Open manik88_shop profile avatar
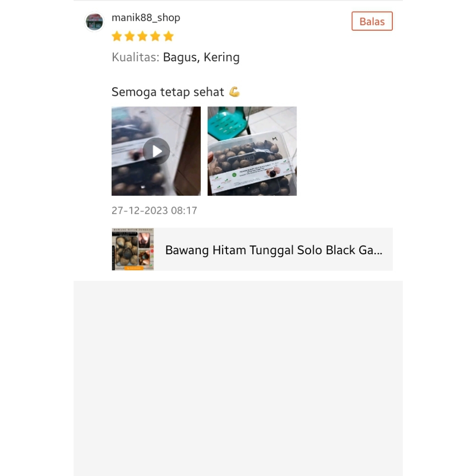The image size is (476, 476). click(x=94, y=22)
